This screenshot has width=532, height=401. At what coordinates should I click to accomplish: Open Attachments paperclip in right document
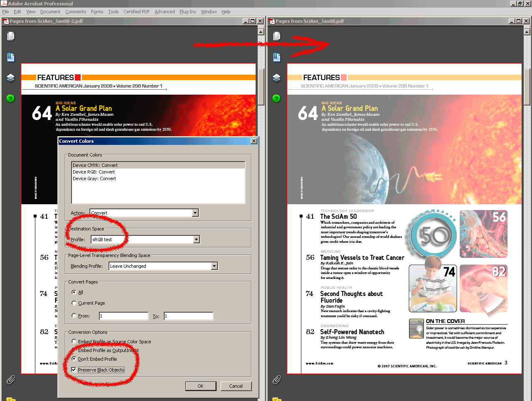tap(277, 379)
